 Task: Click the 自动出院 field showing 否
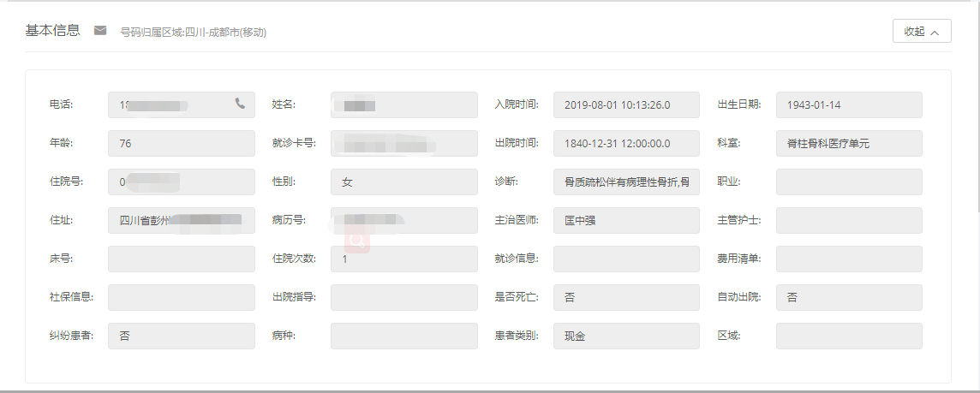pos(849,297)
